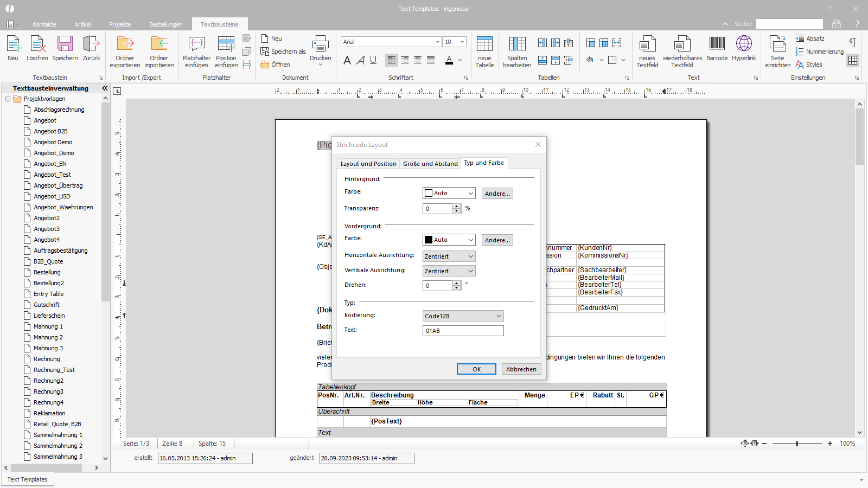The width and height of the screenshot is (868, 488).
Task: Click the font color A swatch
Action: click(x=449, y=60)
